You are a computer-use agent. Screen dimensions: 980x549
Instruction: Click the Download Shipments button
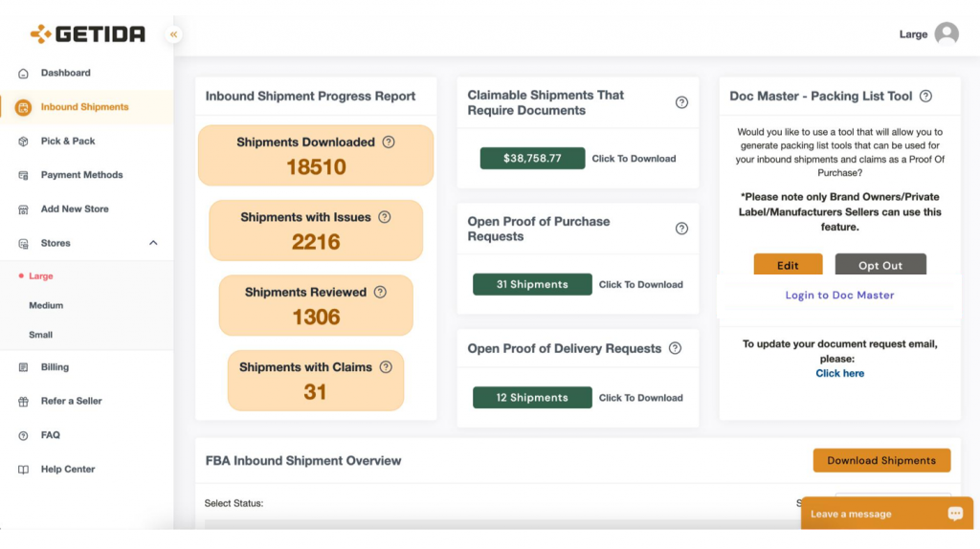coord(881,460)
